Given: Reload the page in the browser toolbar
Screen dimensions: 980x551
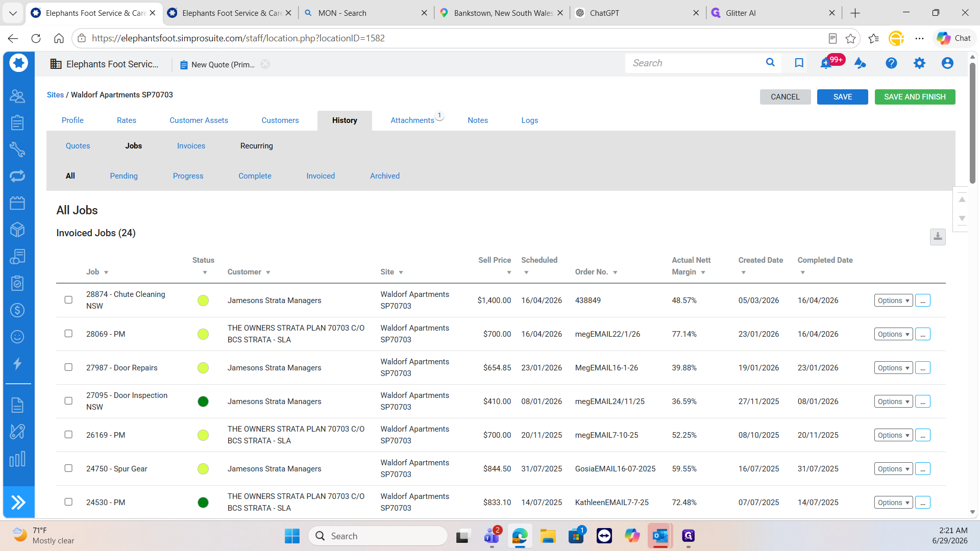Looking at the screenshot, I should coord(36,38).
